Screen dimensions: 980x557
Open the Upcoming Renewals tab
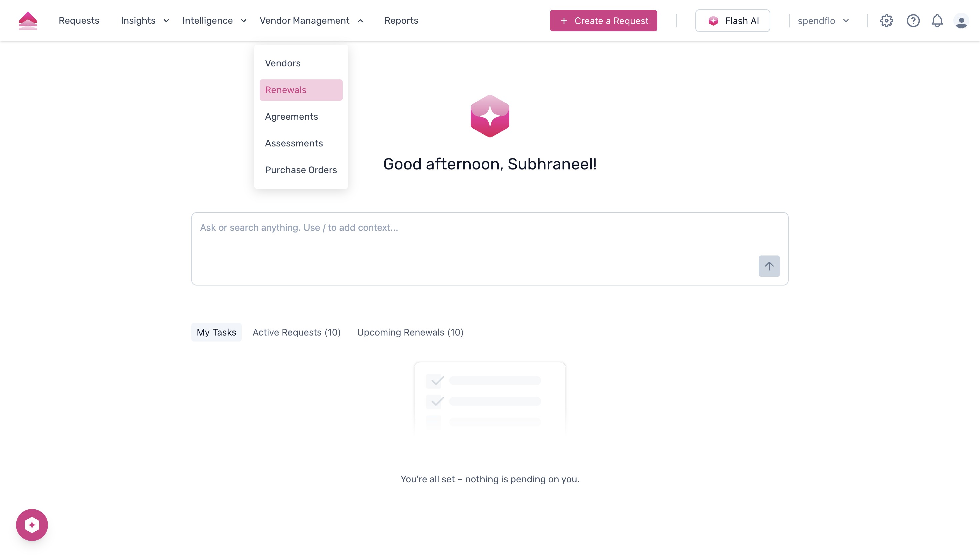point(410,332)
